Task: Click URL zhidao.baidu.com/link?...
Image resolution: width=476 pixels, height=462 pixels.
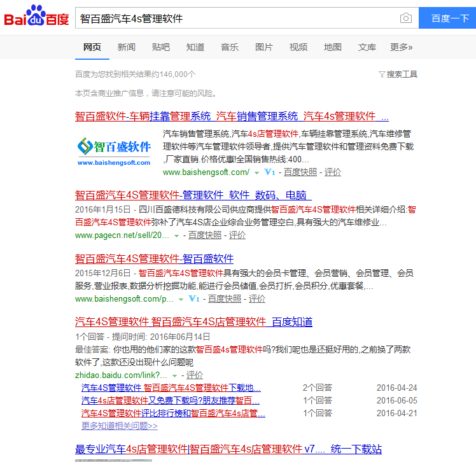Action: click(121, 375)
